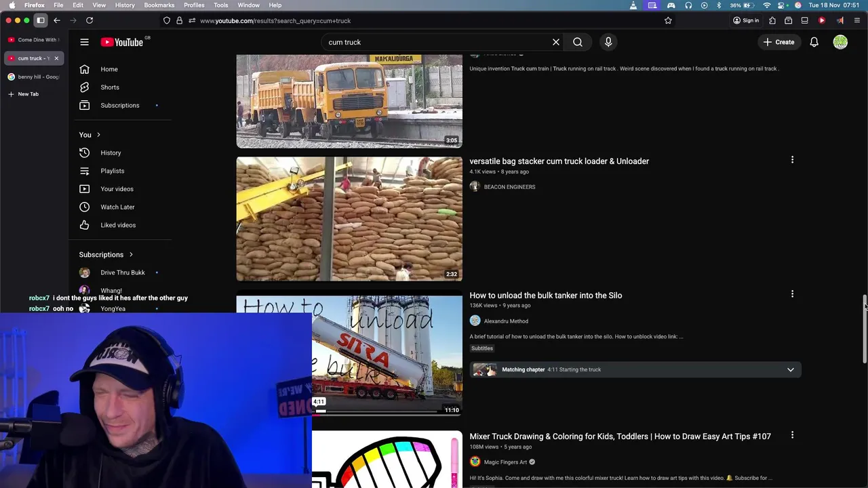The width and height of the screenshot is (868, 488).
Task: Open the Alexandru Method channel
Action: (x=506, y=321)
